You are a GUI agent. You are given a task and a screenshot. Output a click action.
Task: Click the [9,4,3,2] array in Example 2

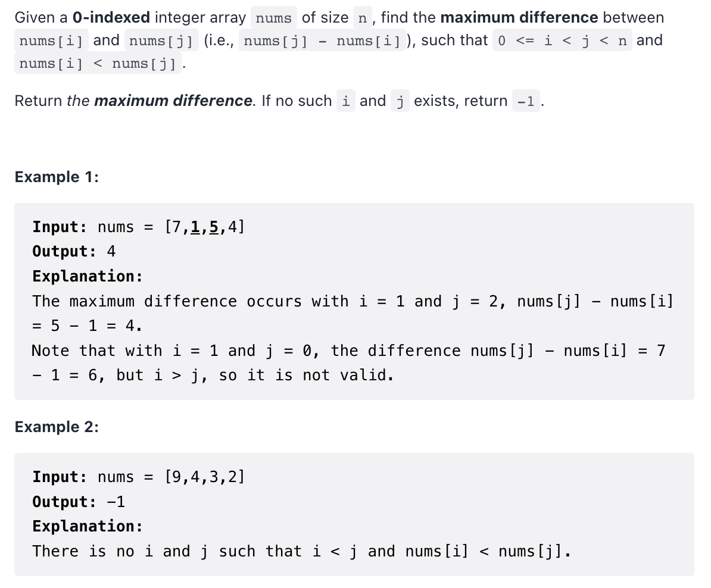pyautogui.click(x=204, y=477)
